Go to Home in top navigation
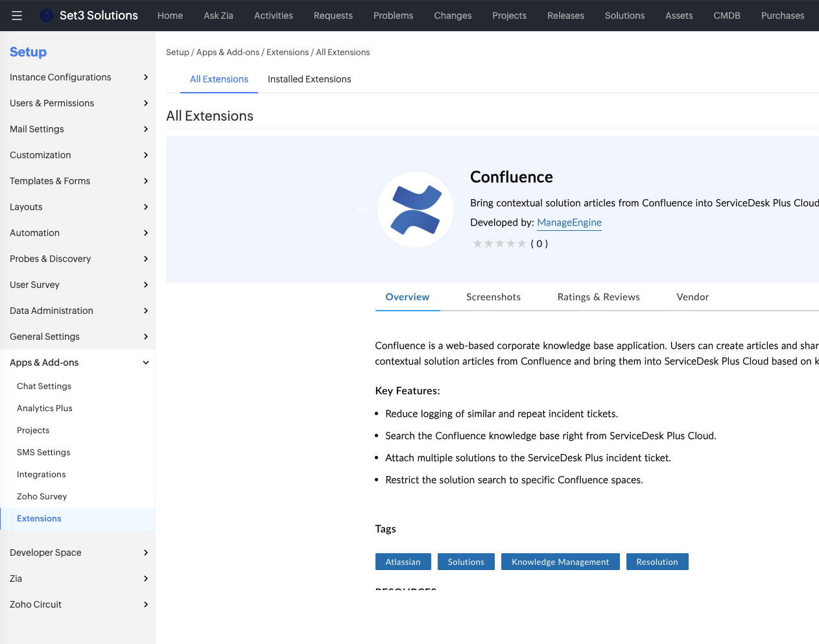Screen dimensions: 819x644 [x=170, y=16]
